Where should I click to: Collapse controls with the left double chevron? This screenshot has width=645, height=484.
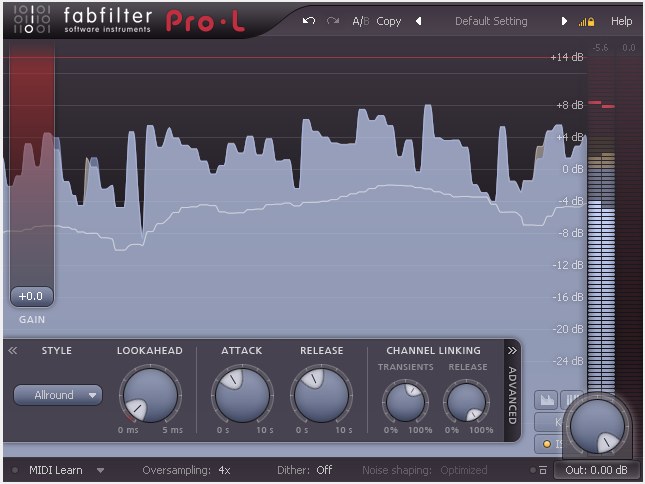click(13, 350)
